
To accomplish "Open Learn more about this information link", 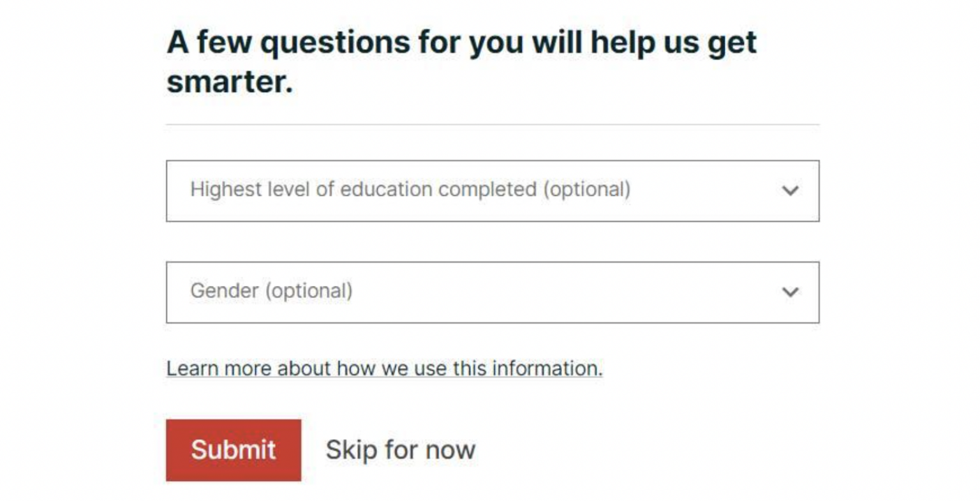I will (384, 368).
